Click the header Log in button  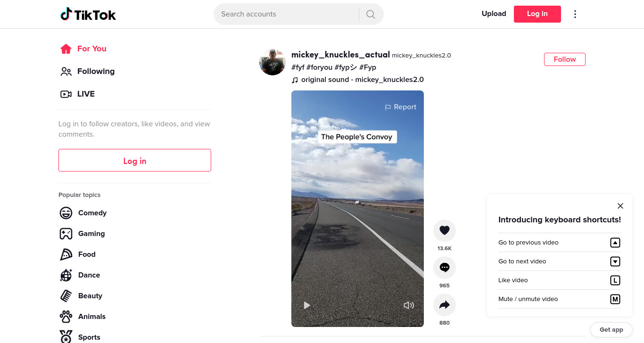pos(537,14)
